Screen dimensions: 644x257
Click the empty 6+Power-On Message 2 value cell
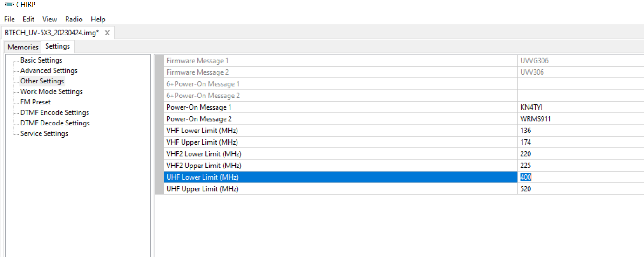(581, 96)
